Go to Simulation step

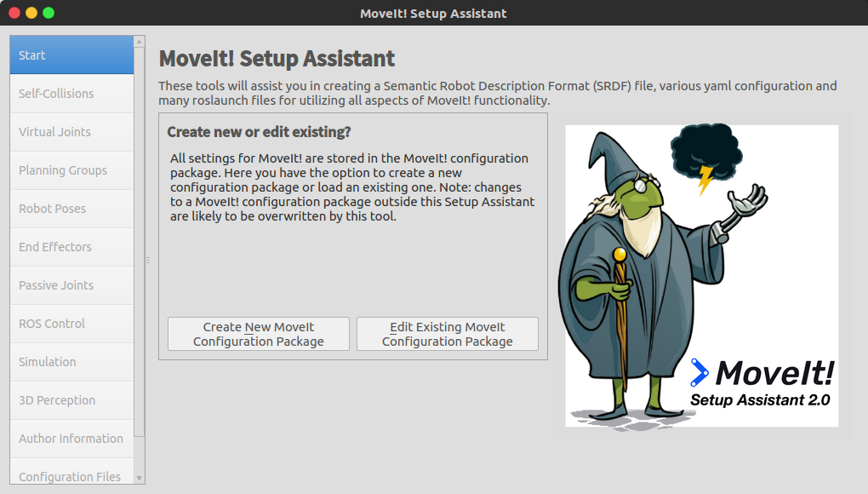(x=71, y=361)
